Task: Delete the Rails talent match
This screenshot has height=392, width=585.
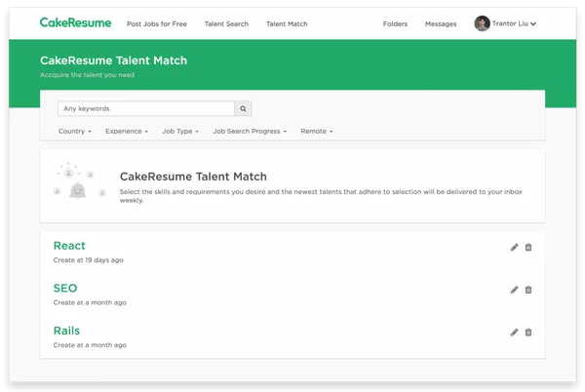Action: [528, 333]
